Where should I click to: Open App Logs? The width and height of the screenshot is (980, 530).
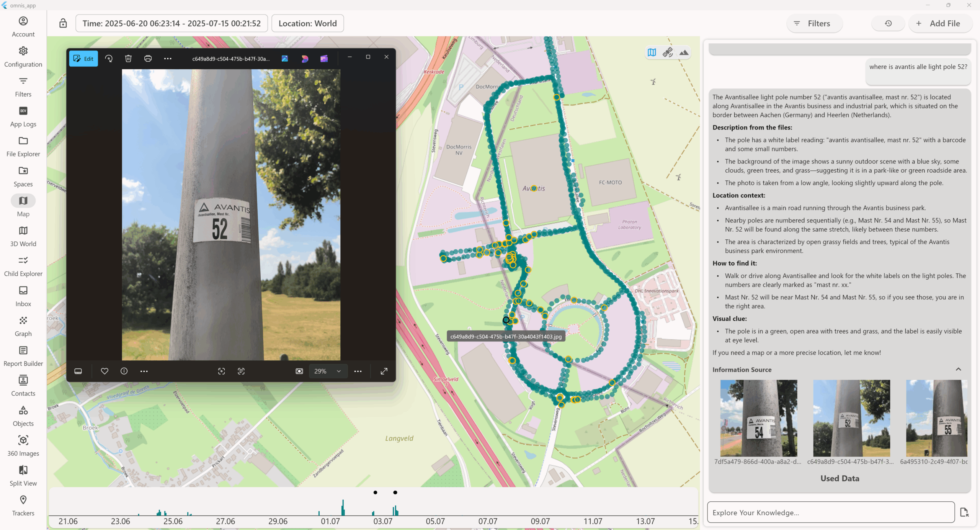tap(23, 117)
